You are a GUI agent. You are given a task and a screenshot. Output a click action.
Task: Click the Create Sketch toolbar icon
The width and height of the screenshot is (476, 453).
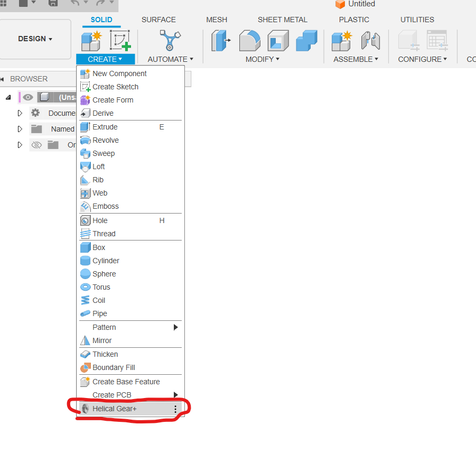tap(120, 41)
